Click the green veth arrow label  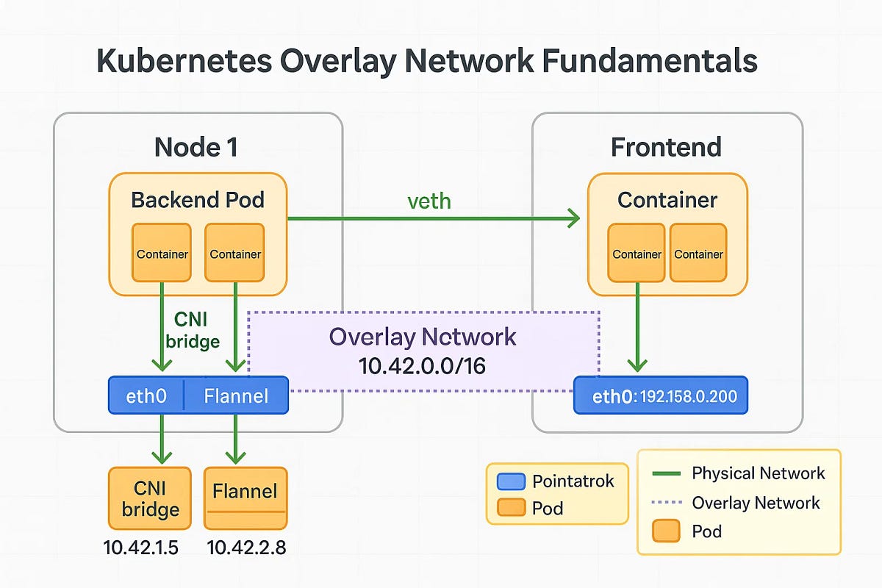pyautogui.click(x=429, y=201)
